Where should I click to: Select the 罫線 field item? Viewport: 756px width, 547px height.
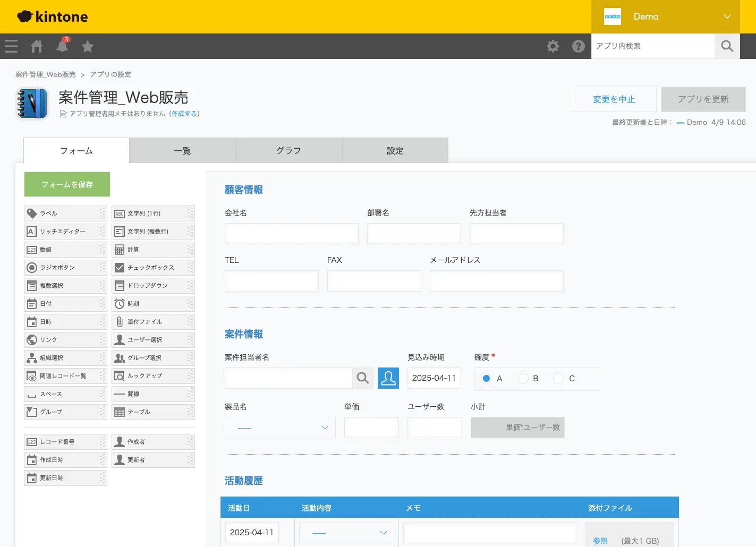pyautogui.click(x=153, y=394)
